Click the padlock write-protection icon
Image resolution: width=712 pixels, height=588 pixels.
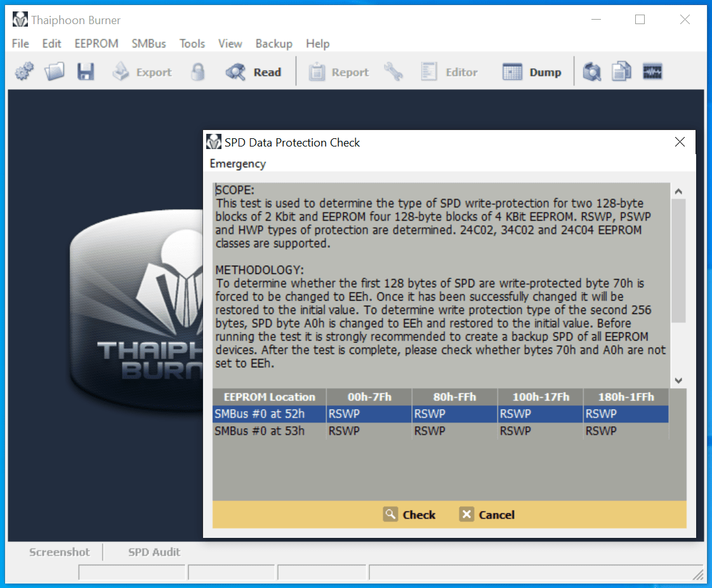197,72
